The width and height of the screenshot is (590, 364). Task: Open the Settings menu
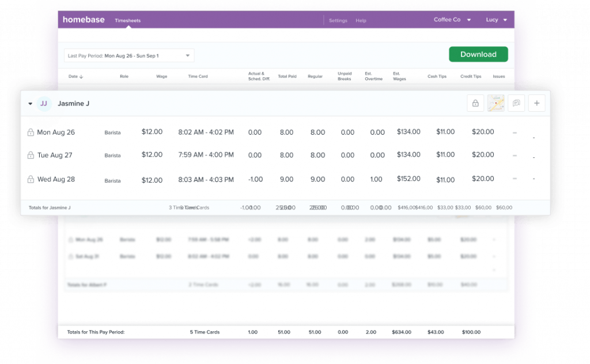point(338,20)
